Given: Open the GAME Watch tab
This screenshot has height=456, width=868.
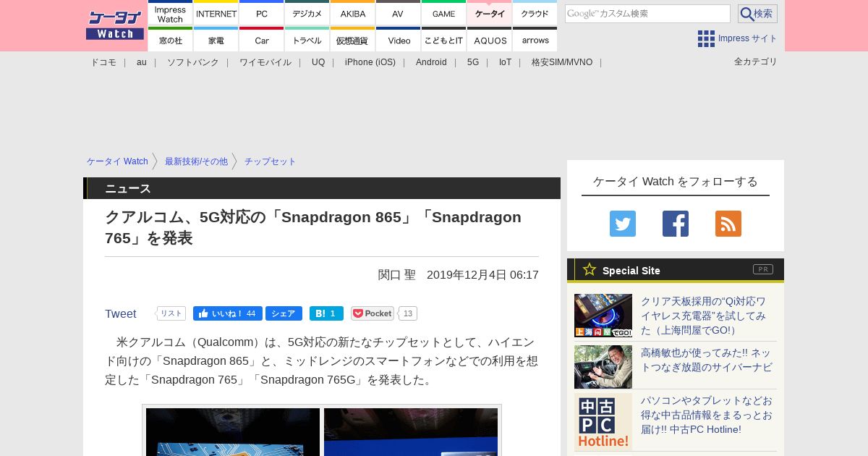Looking at the screenshot, I should coord(443,13).
